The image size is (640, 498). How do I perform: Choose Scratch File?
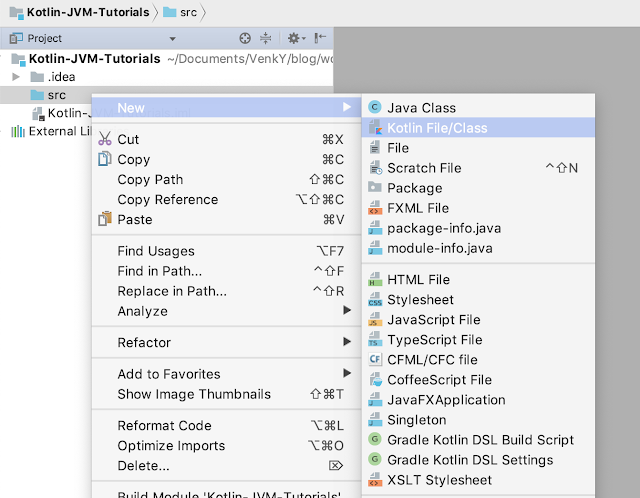tap(478, 168)
